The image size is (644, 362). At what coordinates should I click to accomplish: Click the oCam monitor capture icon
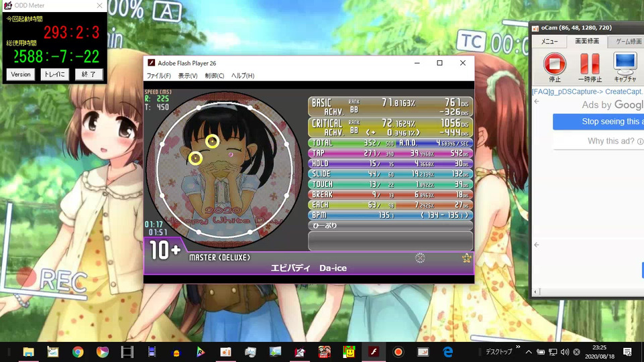[625, 63]
